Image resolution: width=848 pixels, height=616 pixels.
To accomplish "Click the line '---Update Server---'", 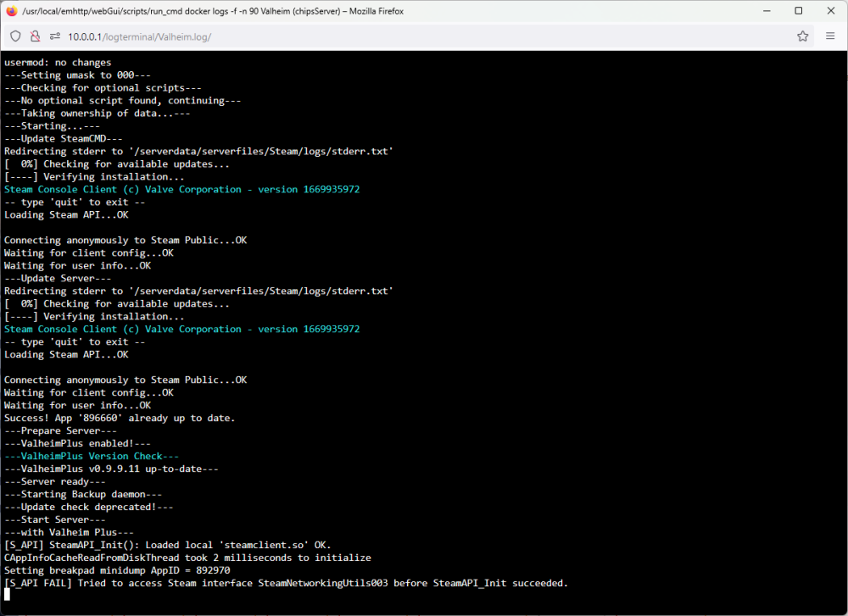I will click(x=58, y=278).
